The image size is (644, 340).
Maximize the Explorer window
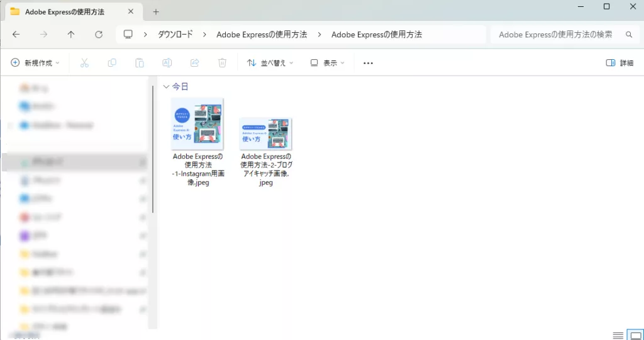pos(607,6)
